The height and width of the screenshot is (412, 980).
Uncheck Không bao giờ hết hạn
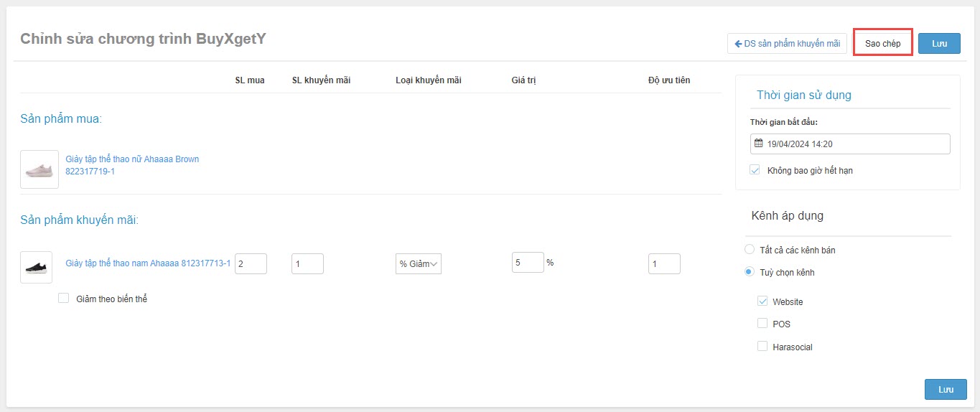tap(755, 170)
